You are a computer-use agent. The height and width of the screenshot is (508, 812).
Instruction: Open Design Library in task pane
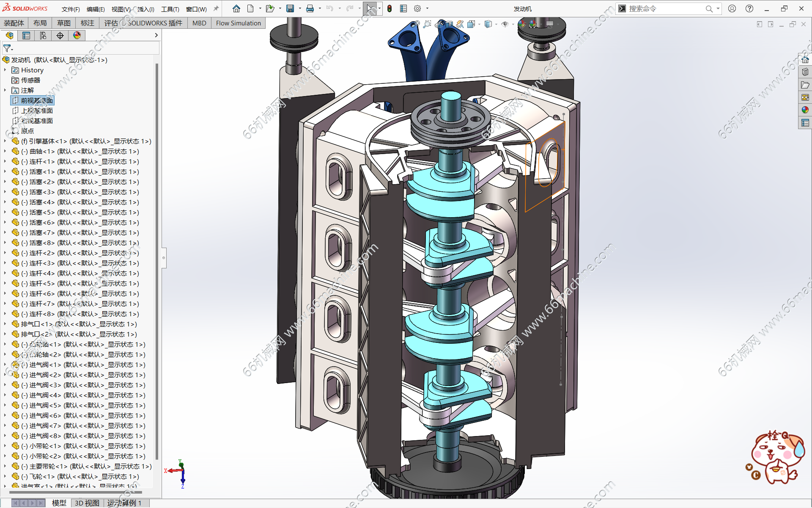click(805, 72)
